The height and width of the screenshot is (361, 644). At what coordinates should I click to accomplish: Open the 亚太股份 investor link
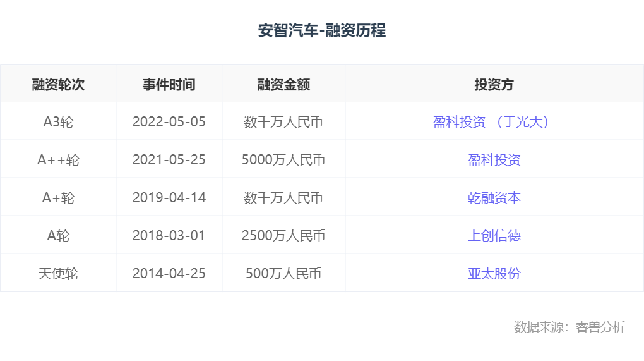(494, 273)
